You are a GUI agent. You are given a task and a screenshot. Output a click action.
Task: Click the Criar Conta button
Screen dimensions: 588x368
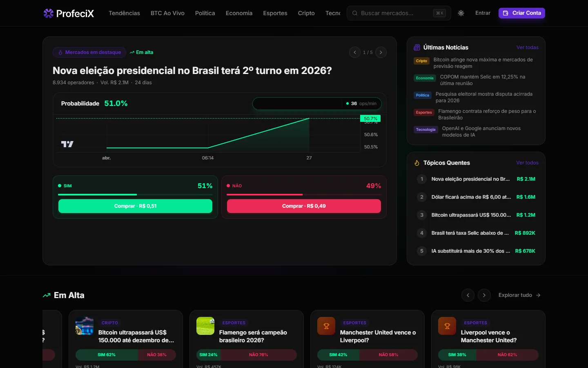522,13
